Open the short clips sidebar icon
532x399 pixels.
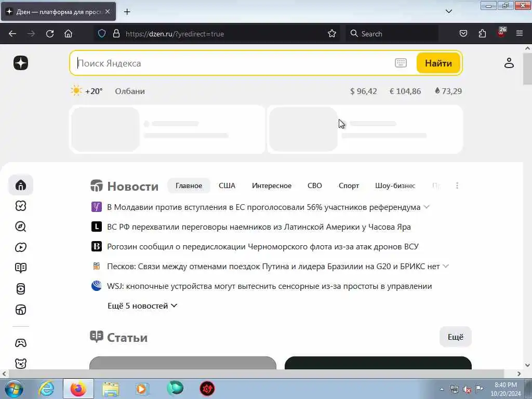21,289
